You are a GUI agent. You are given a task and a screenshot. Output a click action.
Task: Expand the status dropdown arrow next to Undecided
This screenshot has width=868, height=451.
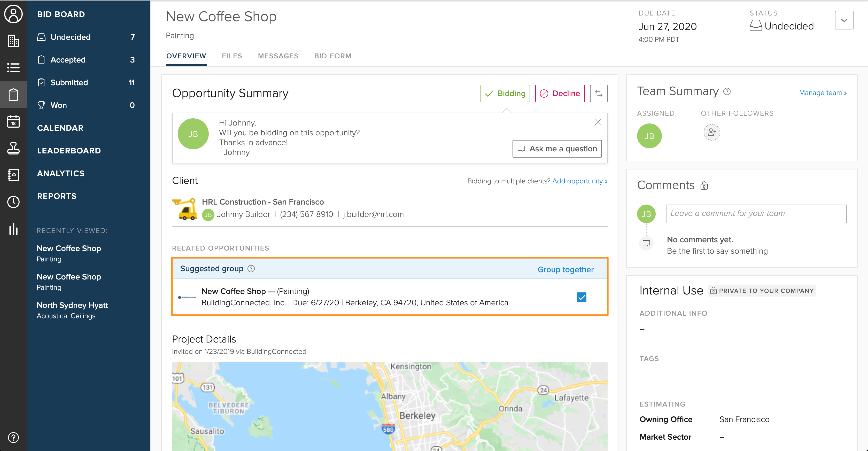[843, 20]
